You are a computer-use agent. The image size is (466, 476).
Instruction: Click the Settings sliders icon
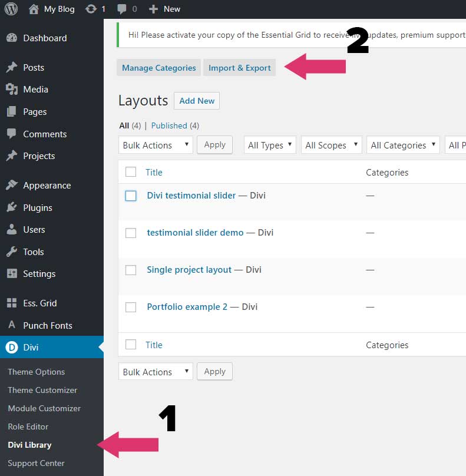coord(12,273)
